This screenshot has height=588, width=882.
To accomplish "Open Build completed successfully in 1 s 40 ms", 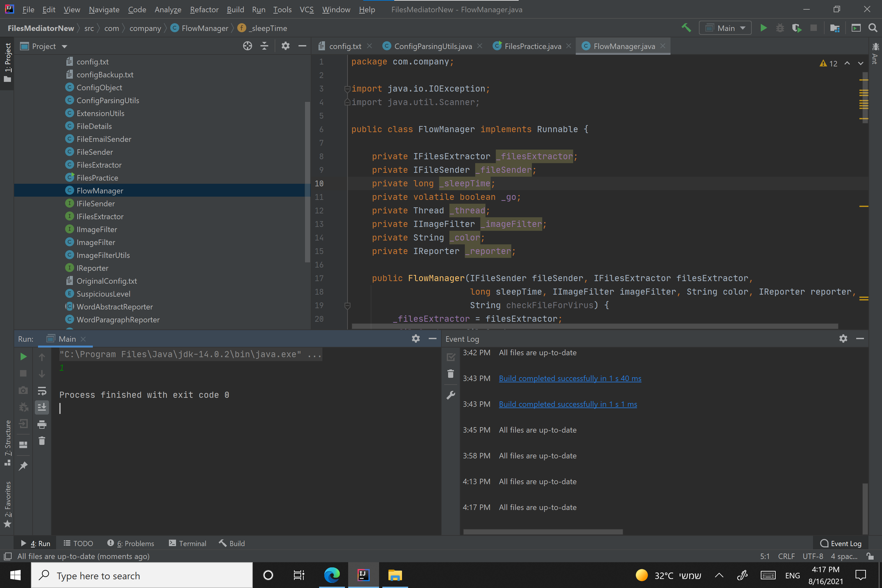I will tap(570, 378).
